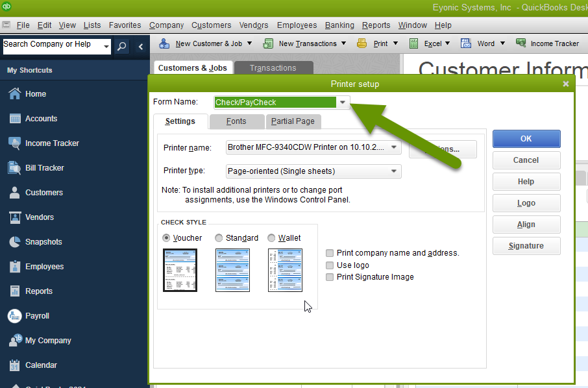
Task: Click the Help button in Printer setup
Action: tap(526, 182)
